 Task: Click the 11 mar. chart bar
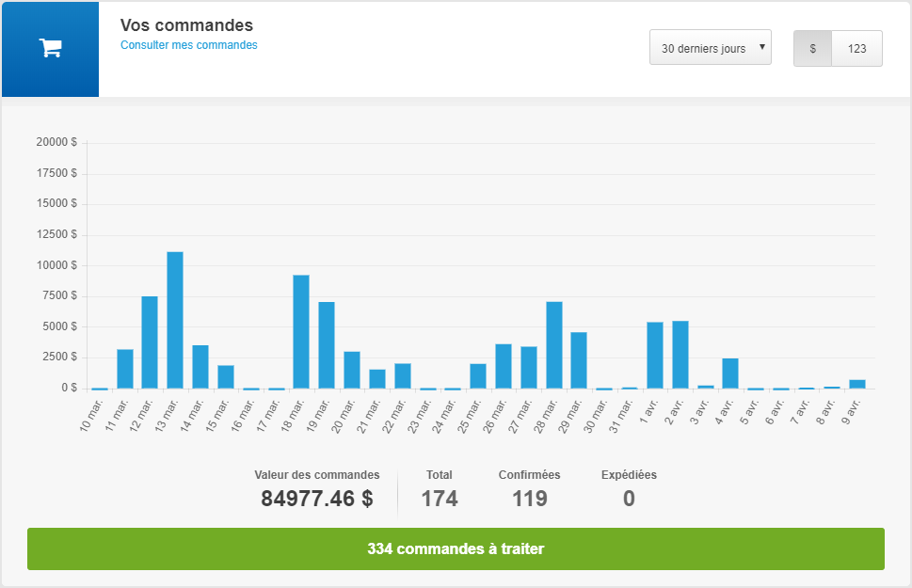point(125,369)
